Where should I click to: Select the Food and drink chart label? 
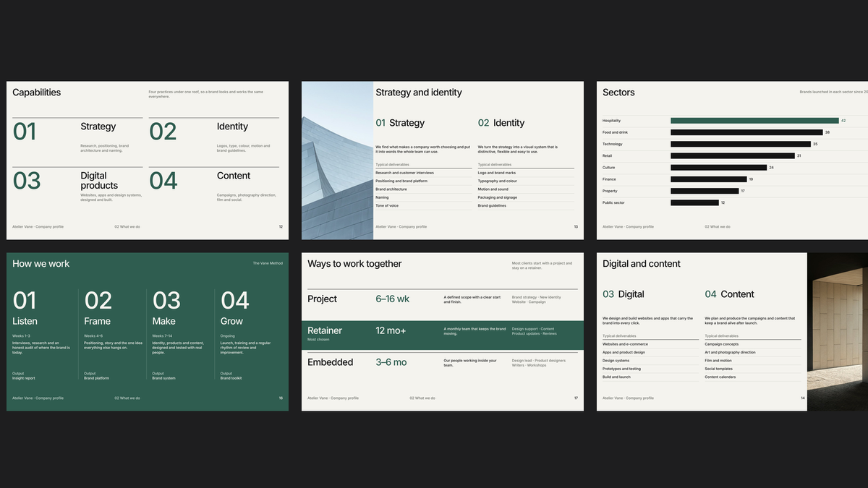coord(616,132)
